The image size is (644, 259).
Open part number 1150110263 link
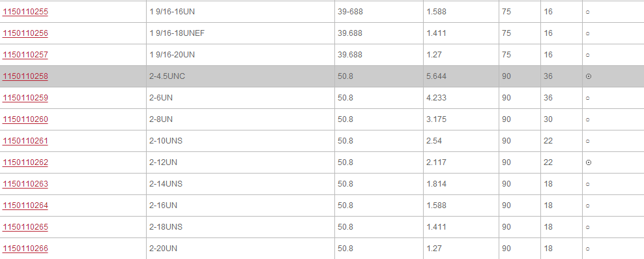click(25, 184)
